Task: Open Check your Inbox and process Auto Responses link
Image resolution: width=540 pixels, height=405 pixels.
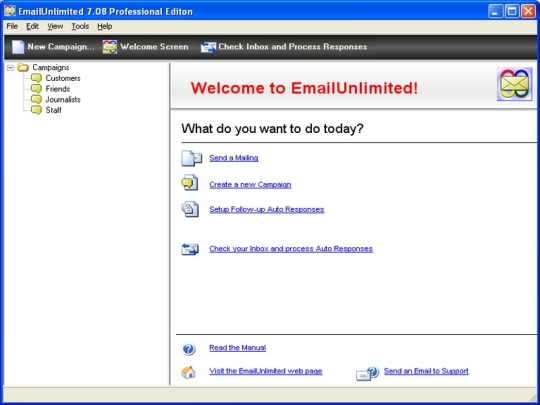Action: tap(291, 249)
